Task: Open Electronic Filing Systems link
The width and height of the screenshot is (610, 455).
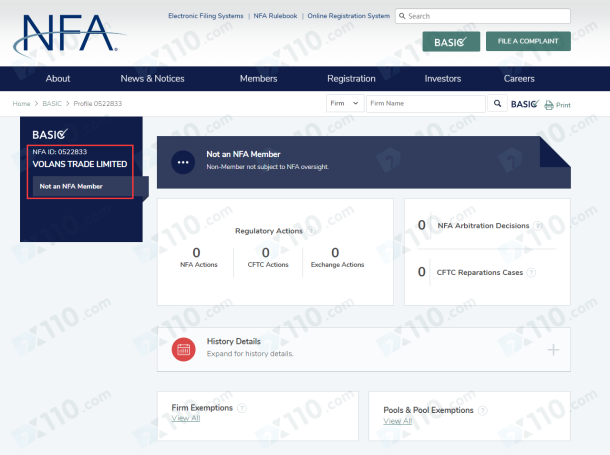Action: pos(206,16)
